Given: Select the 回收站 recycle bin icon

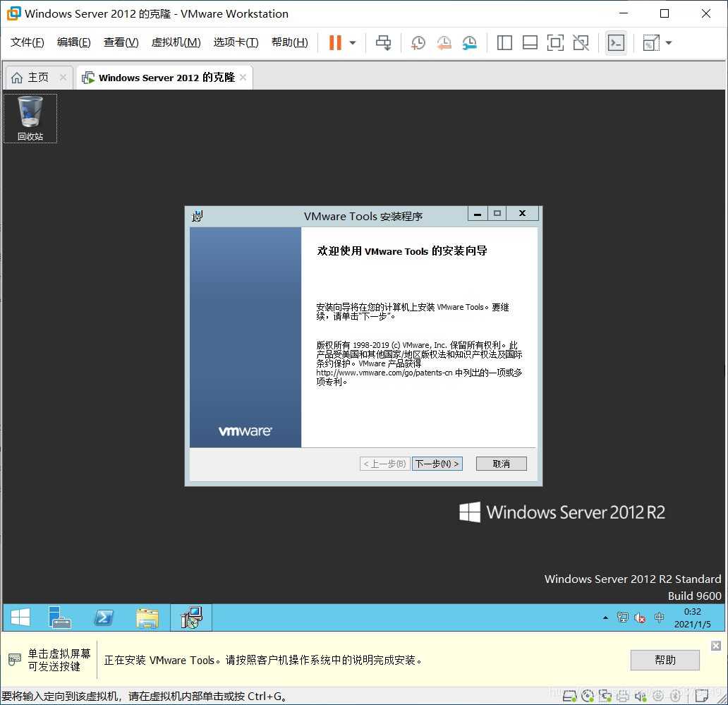Looking at the screenshot, I should tap(30, 119).
